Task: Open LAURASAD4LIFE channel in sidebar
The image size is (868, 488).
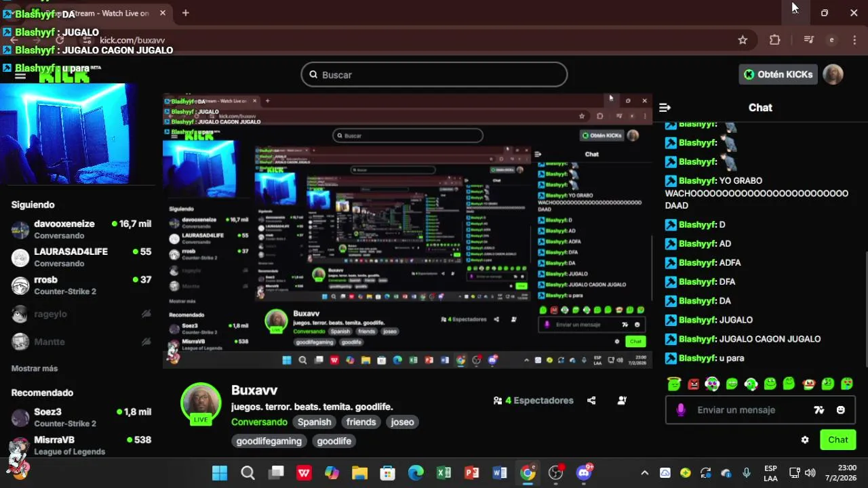Action: pyautogui.click(x=81, y=257)
